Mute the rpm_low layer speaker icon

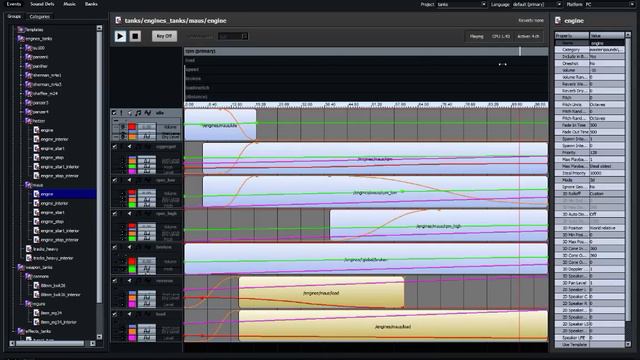pos(130,180)
